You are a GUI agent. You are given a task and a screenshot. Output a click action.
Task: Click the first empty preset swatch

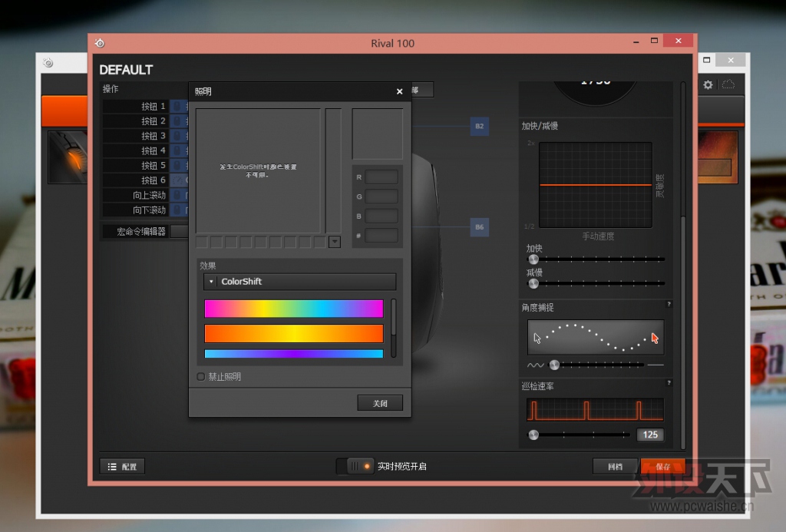click(202, 242)
